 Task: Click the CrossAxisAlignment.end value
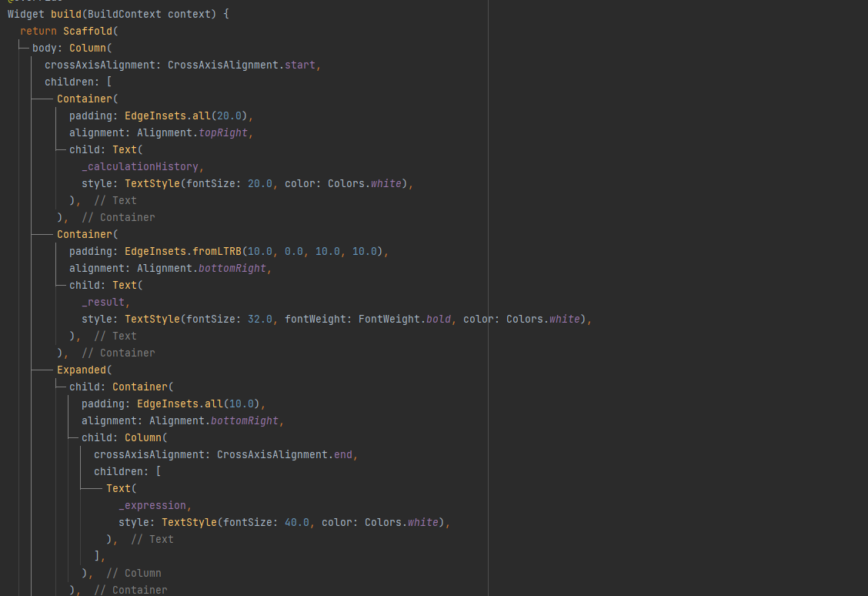point(285,455)
